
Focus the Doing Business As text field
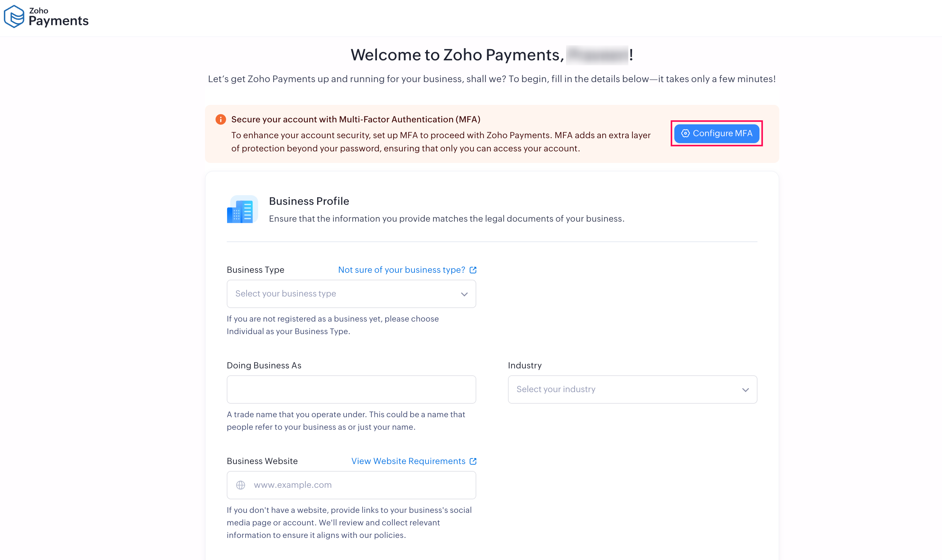(x=351, y=389)
